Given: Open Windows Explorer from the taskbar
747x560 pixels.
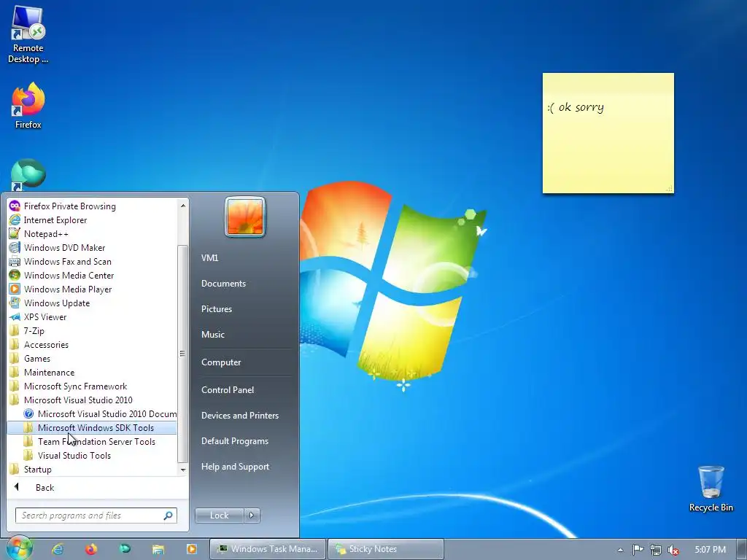Looking at the screenshot, I should 158,549.
